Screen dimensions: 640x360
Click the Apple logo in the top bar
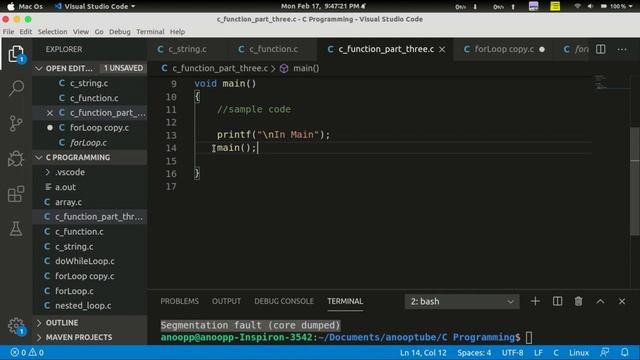11,6
